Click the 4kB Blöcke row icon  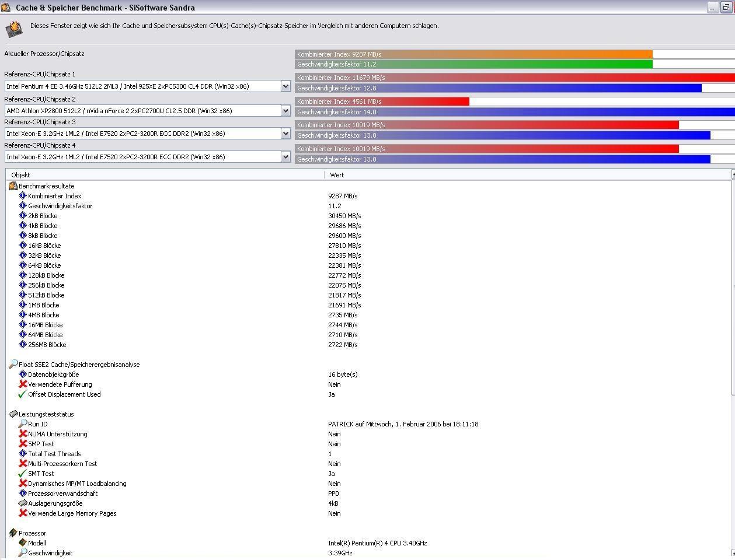pos(23,226)
